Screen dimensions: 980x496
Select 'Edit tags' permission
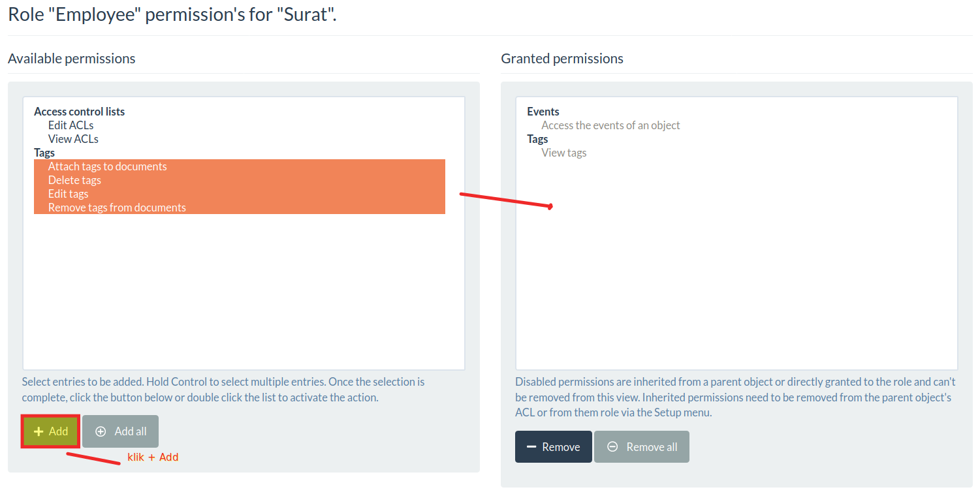coord(240,194)
